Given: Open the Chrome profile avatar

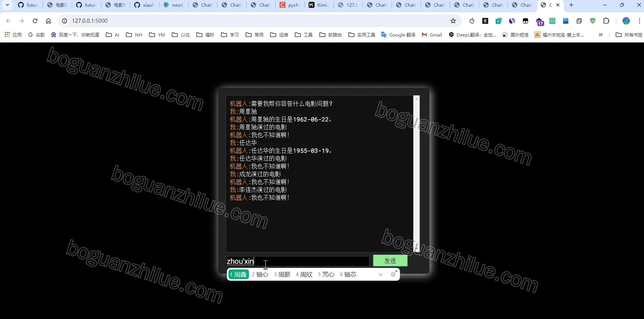Looking at the screenshot, I should pyautogui.click(x=626, y=21).
